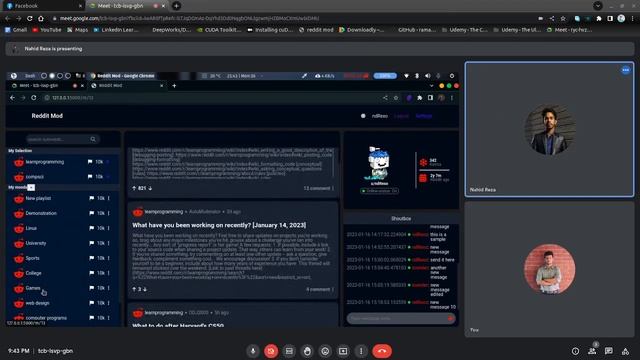The image size is (640, 360).
Task: Open meeting details info icon
Action: point(575,351)
